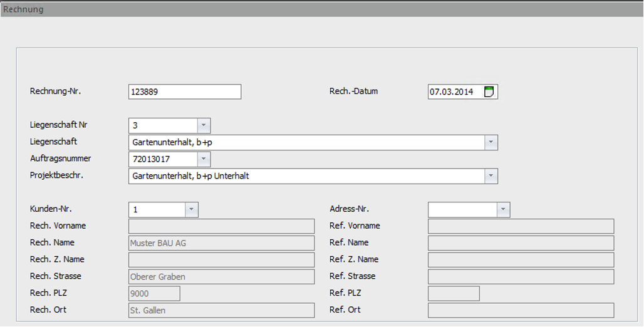
Task: Click the Rechnung-Nr. input field
Action: coord(184,92)
